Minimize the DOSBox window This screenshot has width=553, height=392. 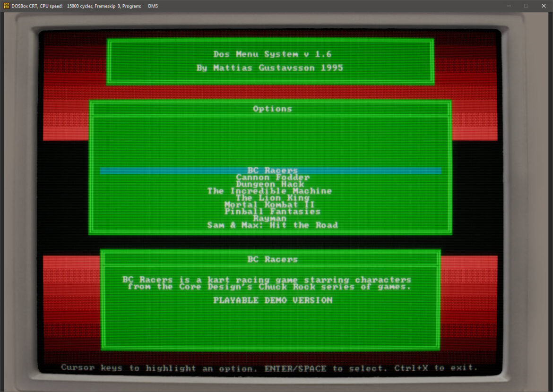pos(509,6)
